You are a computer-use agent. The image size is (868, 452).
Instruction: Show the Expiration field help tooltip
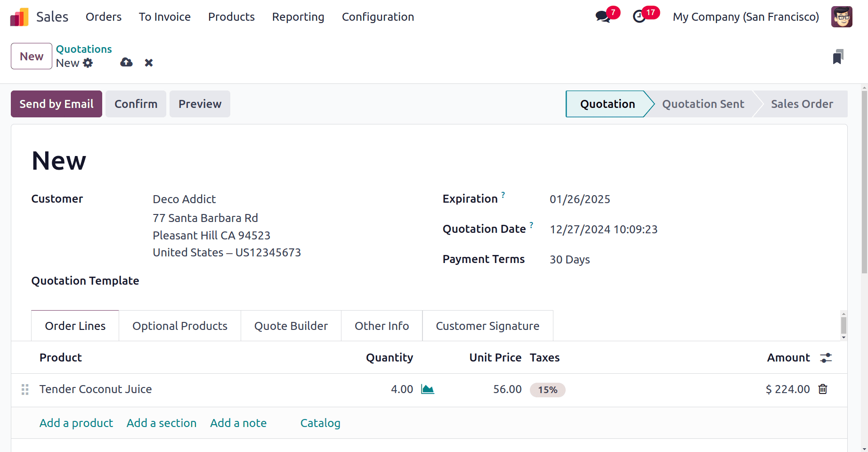point(503,194)
